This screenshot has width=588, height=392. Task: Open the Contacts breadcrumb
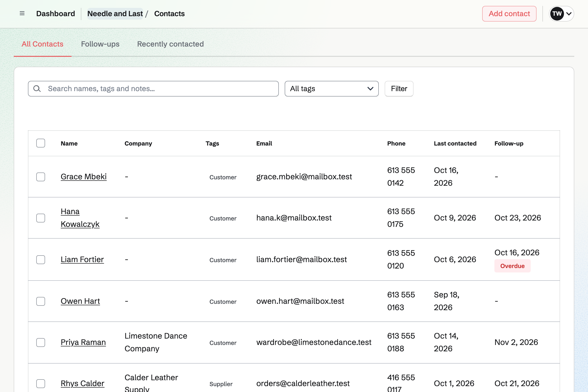click(x=169, y=13)
